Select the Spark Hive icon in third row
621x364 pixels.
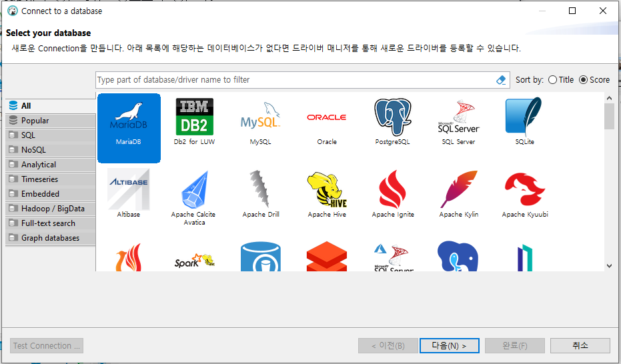(195, 261)
